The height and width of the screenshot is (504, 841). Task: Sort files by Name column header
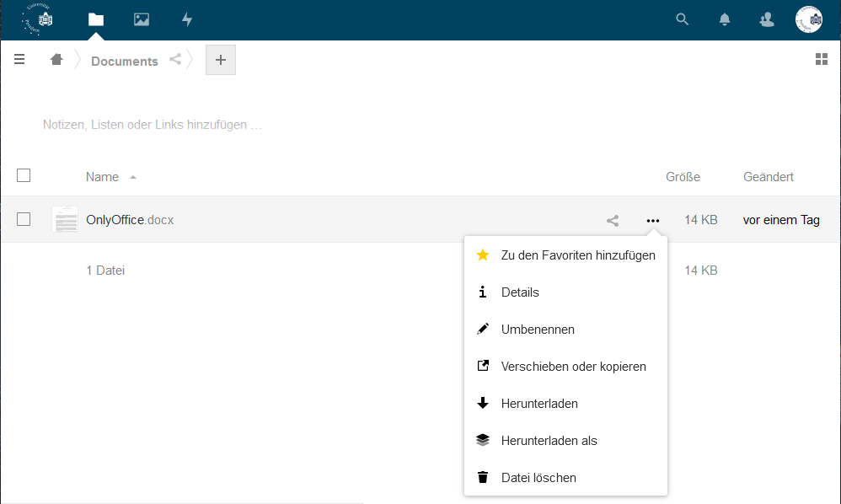(102, 177)
